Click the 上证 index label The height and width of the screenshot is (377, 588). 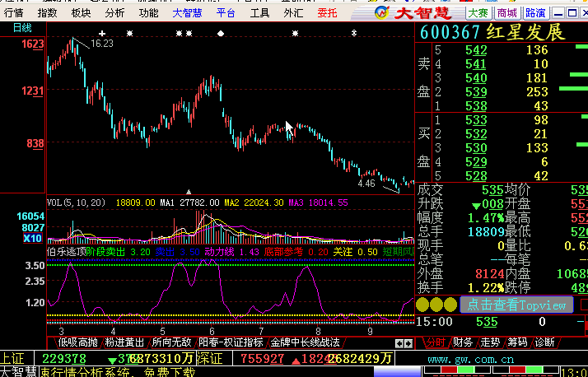pyautogui.click(x=12, y=359)
